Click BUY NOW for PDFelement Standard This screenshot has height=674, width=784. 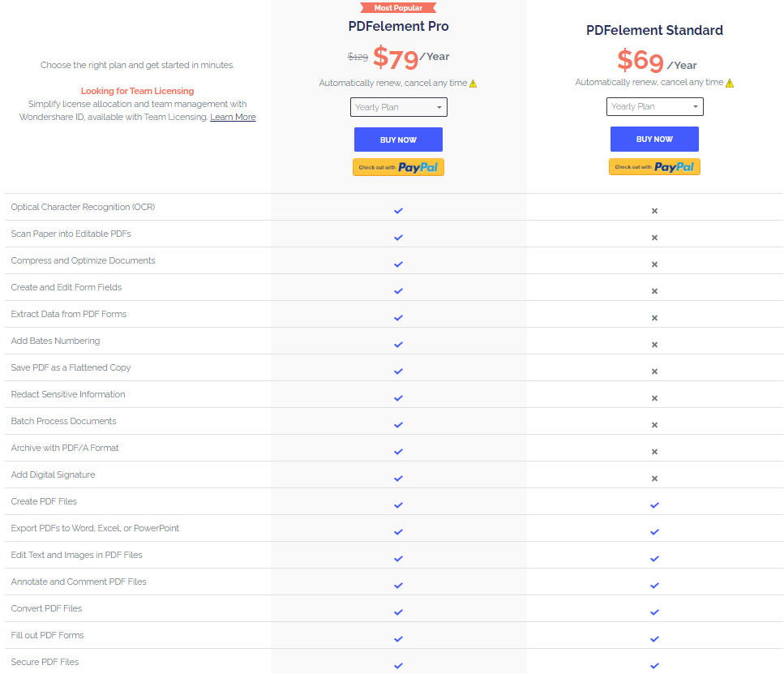(x=654, y=139)
